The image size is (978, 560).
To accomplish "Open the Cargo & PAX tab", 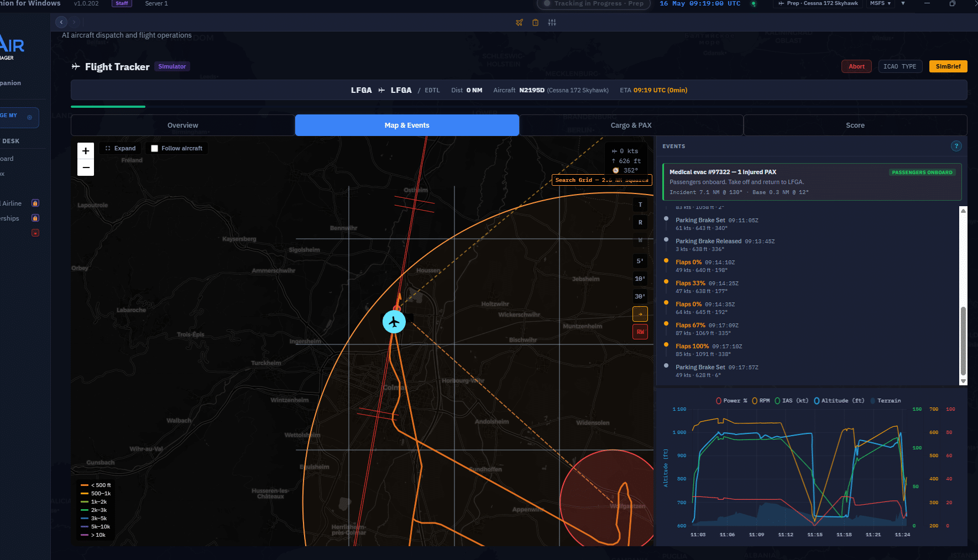I will click(x=631, y=125).
